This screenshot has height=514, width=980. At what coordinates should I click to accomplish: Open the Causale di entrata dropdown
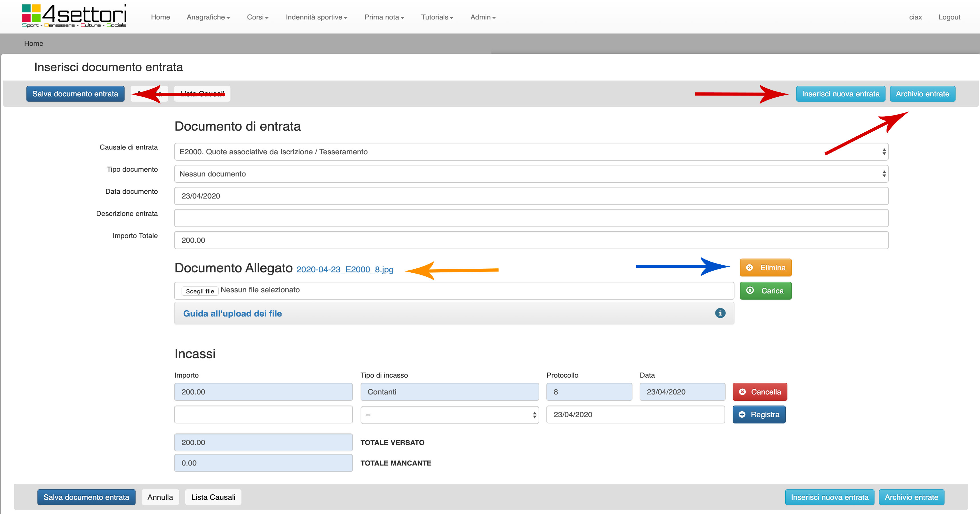point(531,152)
